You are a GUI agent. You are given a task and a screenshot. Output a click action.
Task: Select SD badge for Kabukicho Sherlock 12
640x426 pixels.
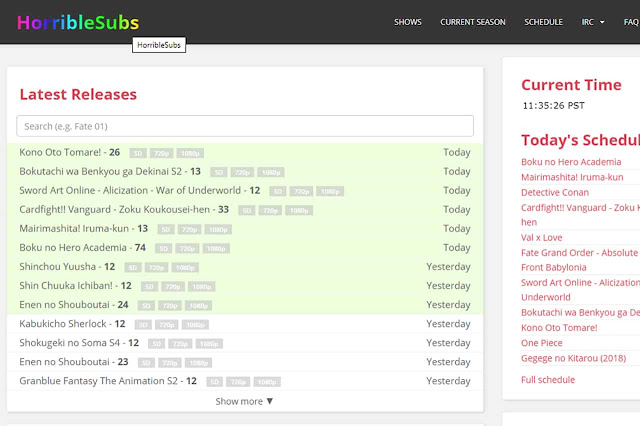[143, 325]
